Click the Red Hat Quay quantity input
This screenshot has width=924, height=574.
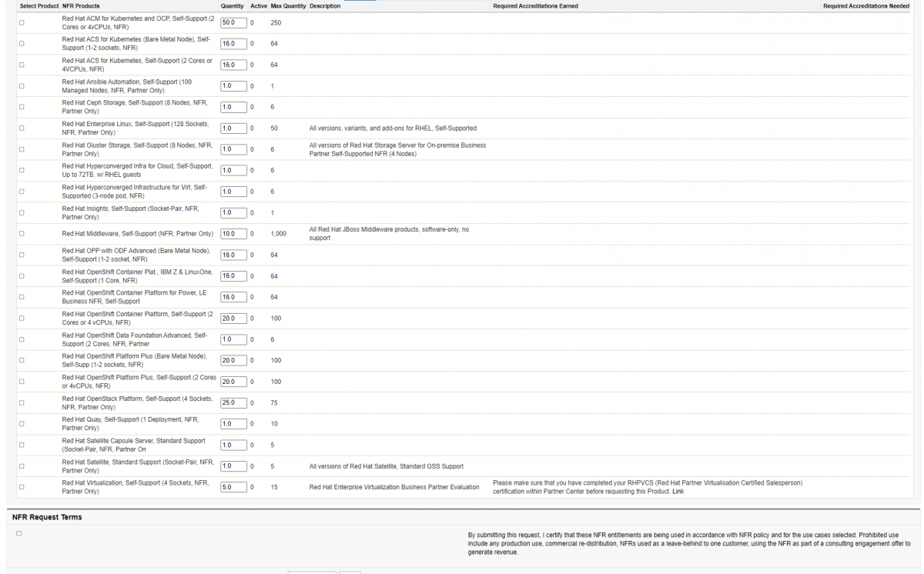tap(233, 424)
